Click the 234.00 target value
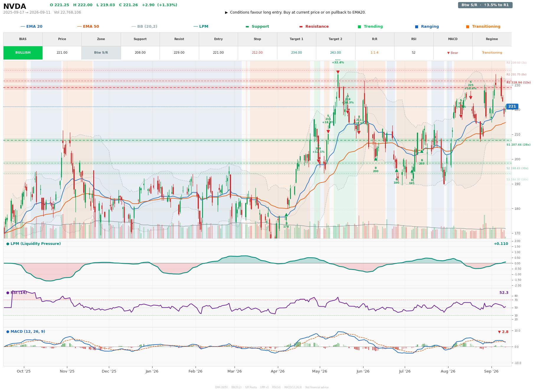Image resolution: width=534 pixels, height=392 pixels. [297, 53]
